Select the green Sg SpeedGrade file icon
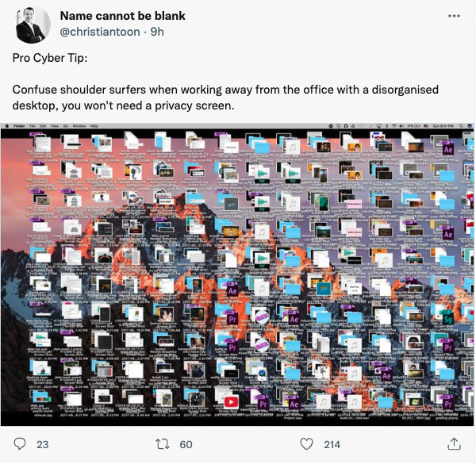This screenshot has width=476, height=464. coord(447,319)
